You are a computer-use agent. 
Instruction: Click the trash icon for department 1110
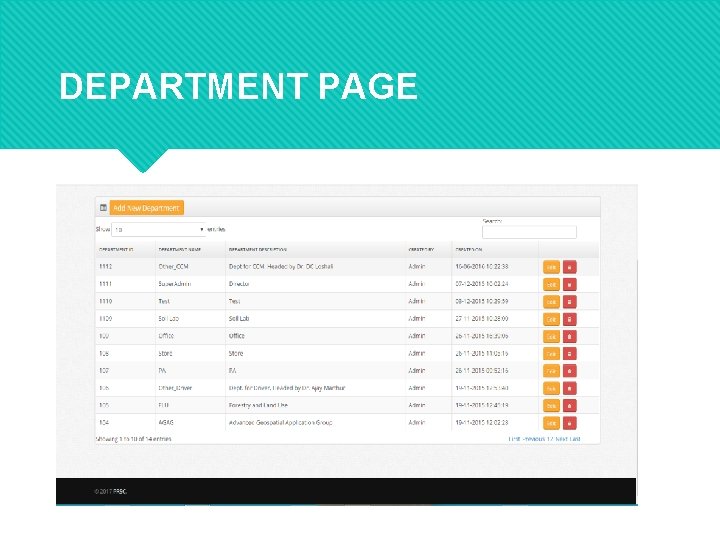coord(569,302)
